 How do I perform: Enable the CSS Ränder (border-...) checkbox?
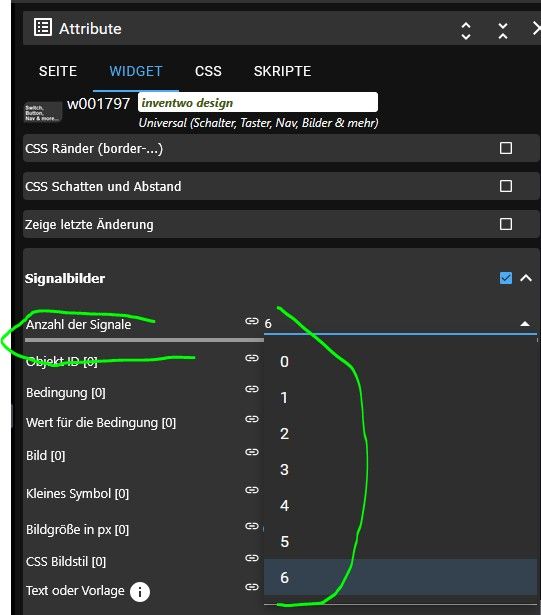point(506,148)
